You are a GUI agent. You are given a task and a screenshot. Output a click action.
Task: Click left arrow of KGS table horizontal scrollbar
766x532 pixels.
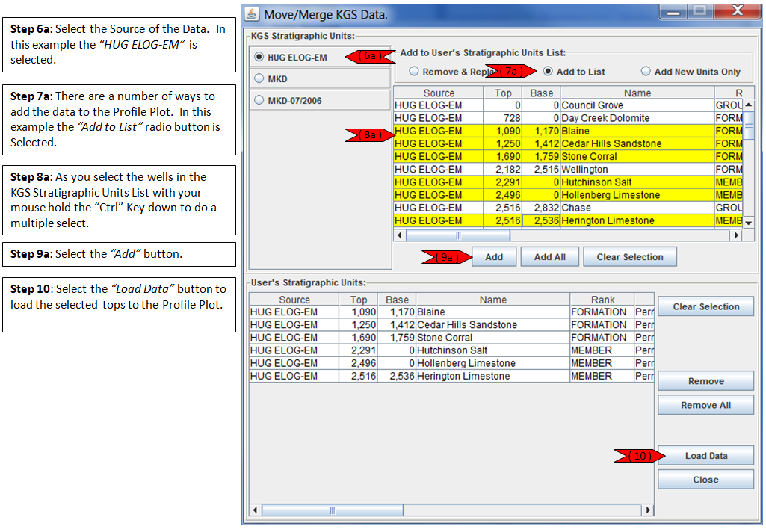[x=400, y=235]
